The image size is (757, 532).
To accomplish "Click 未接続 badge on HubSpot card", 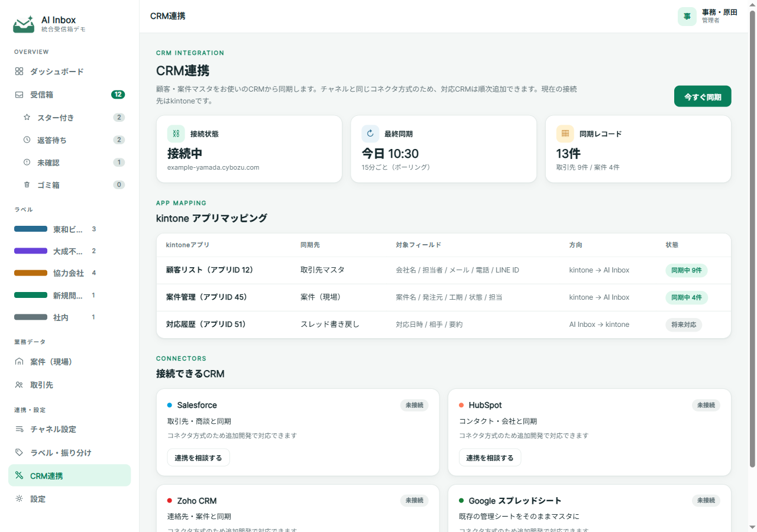I will pos(706,405).
